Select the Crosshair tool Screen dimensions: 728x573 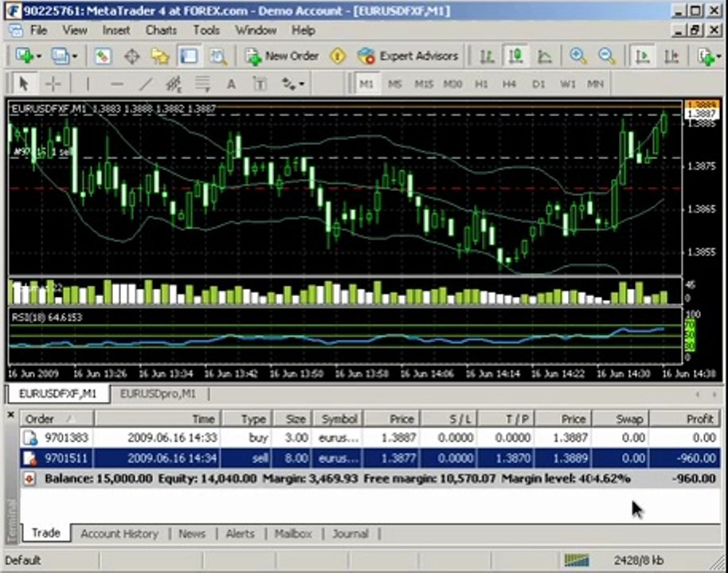pos(53,84)
